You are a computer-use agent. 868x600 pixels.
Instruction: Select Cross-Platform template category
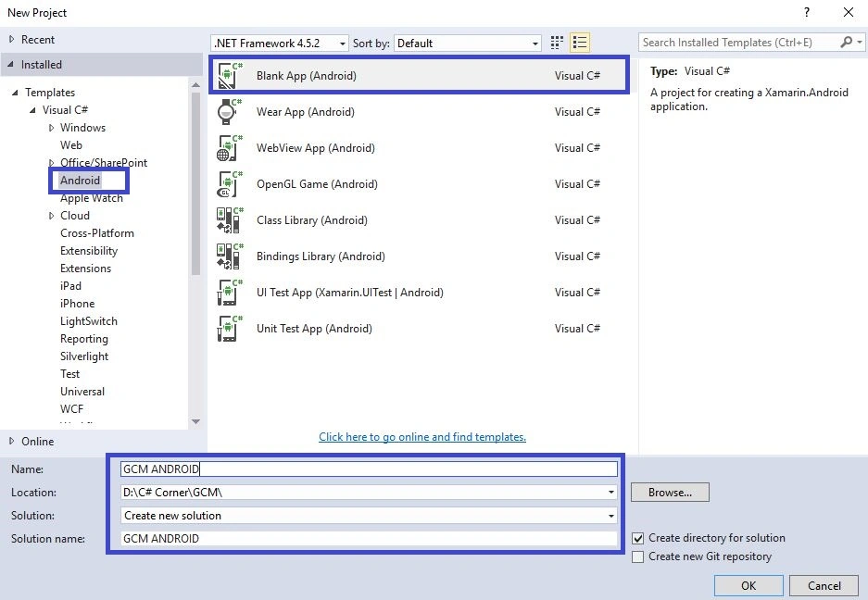point(97,233)
